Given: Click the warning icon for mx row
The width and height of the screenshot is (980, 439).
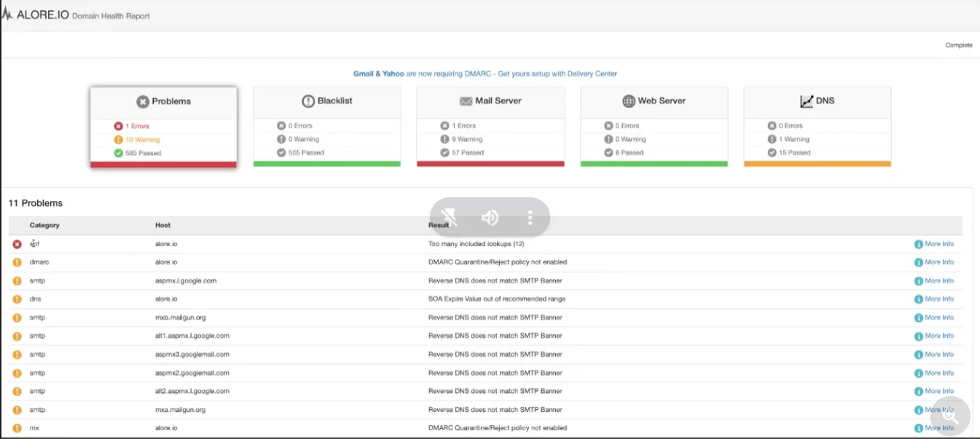Looking at the screenshot, I should coord(17,428).
